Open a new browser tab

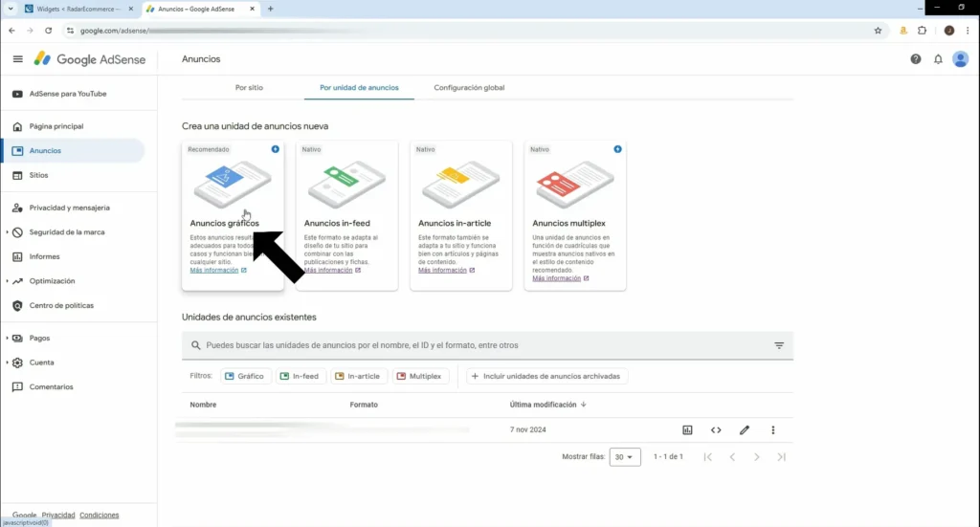point(270,9)
